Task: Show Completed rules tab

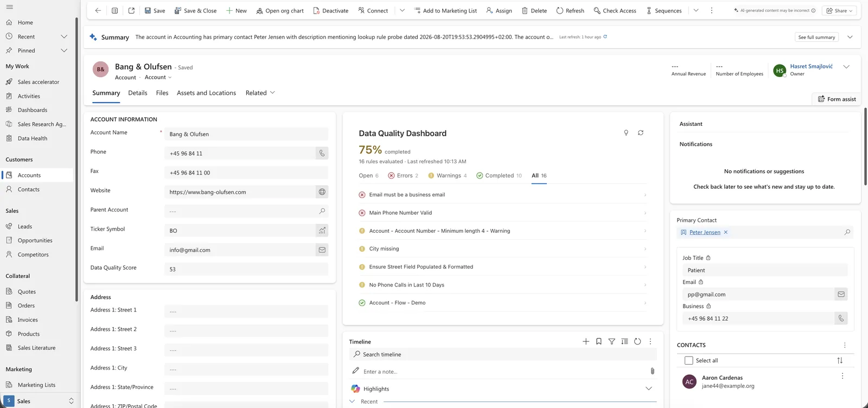Action: [x=499, y=175]
